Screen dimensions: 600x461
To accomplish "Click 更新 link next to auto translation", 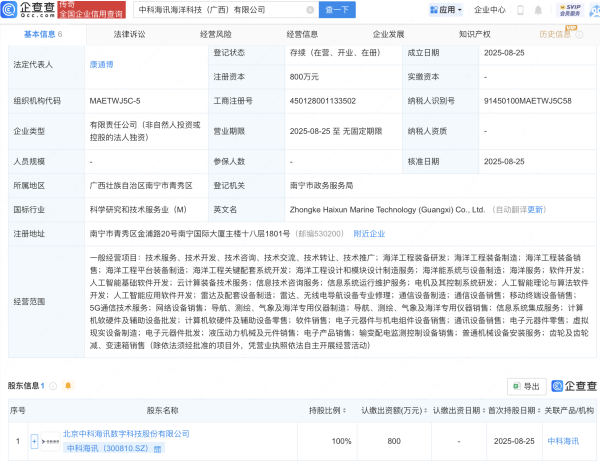I will click(x=536, y=210).
